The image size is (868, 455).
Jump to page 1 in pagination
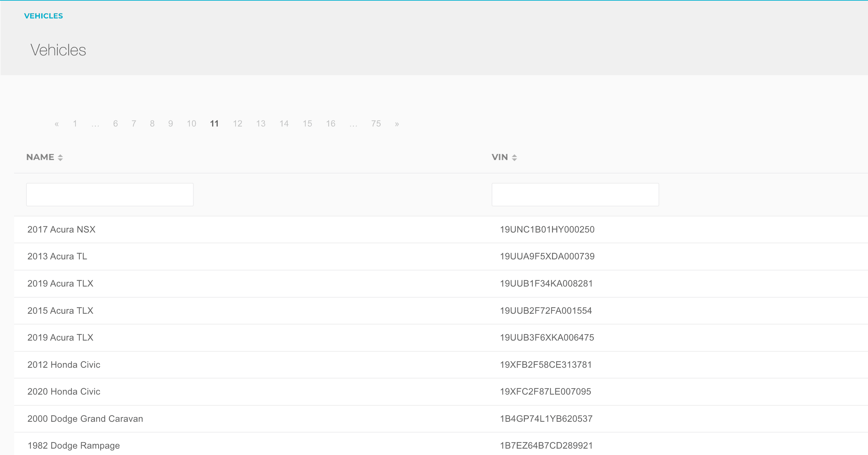click(x=75, y=124)
